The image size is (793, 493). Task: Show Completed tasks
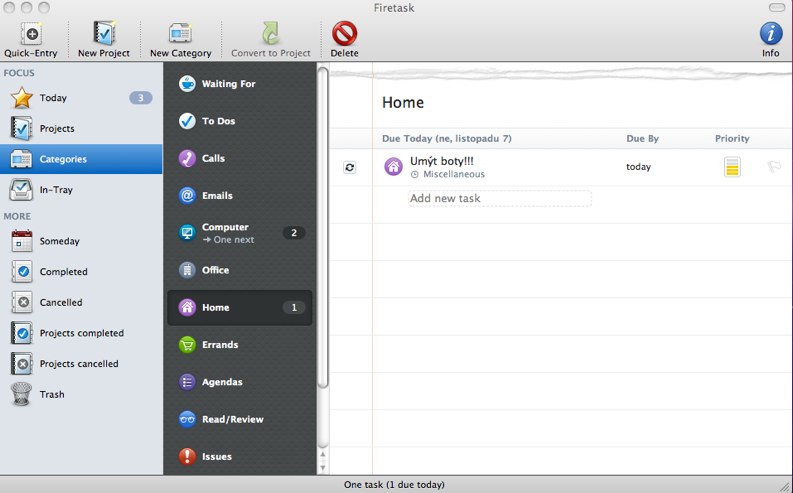pyautogui.click(x=81, y=272)
